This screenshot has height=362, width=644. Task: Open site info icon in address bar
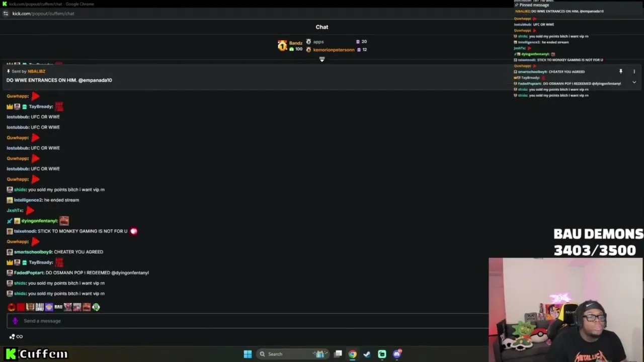(x=6, y=14)
